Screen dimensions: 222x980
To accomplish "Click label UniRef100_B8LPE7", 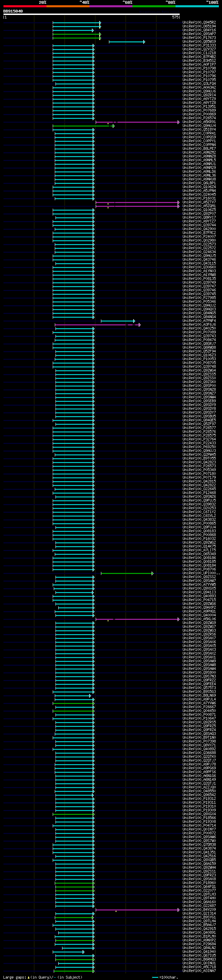I will [x=194, y=148].
